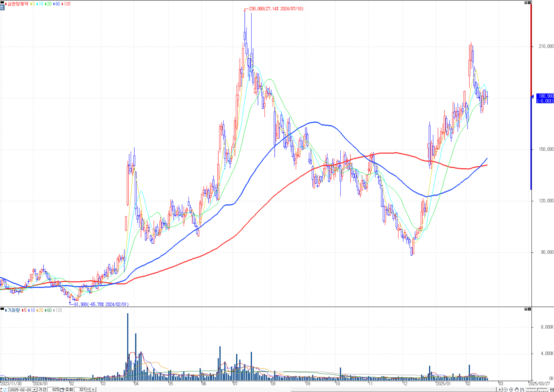554x392 pixels.
Task: Click the black square icon atop price legend
Action: (x=2, y=2)
